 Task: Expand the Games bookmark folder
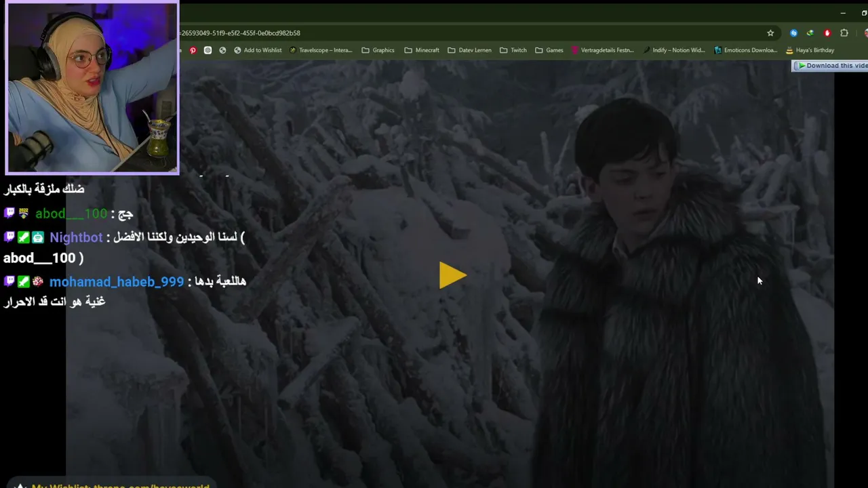(549, 50)
